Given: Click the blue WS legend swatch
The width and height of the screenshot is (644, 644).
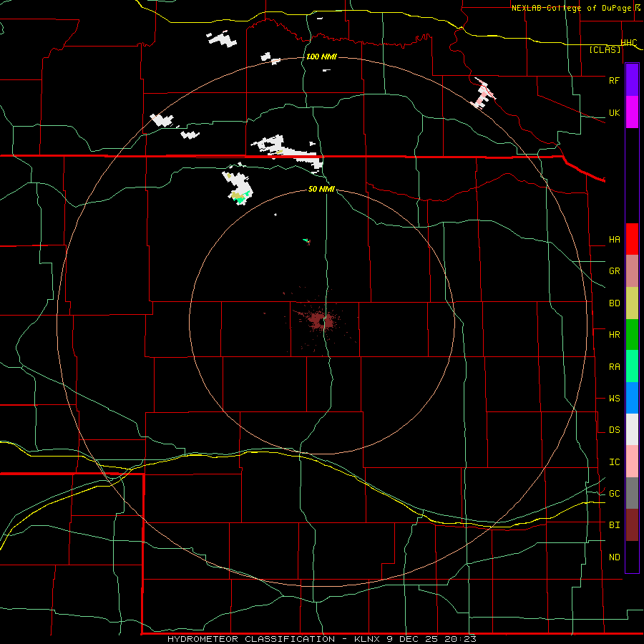Looking at the screenshot, I should [x=632, y=398].
